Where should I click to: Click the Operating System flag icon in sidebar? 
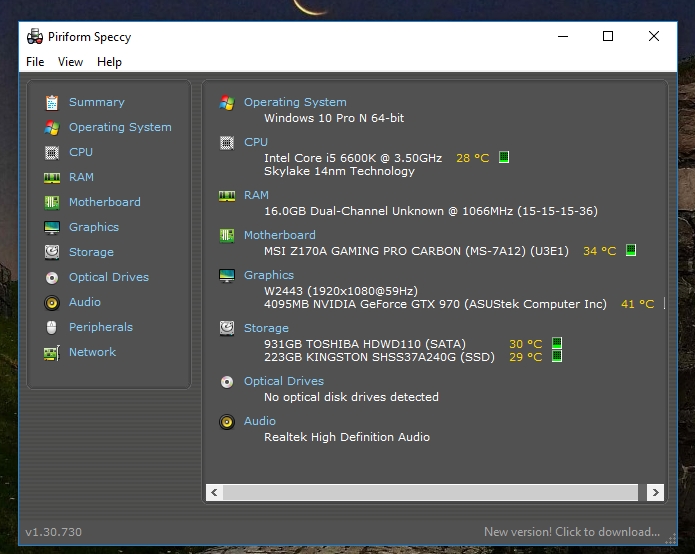pyautogui.click(x=52, y=128)
